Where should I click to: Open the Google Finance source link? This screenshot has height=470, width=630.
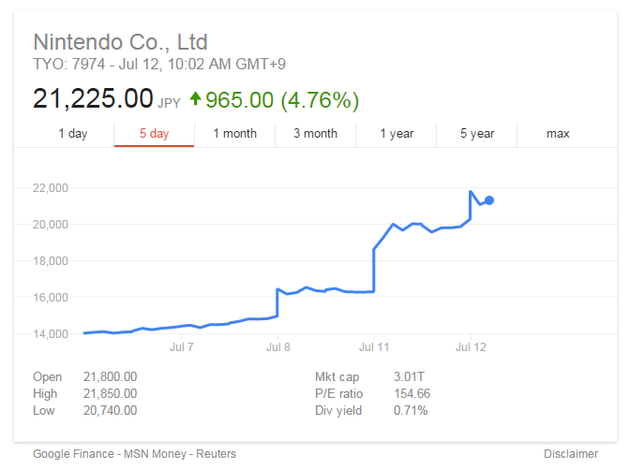(73, 454)
